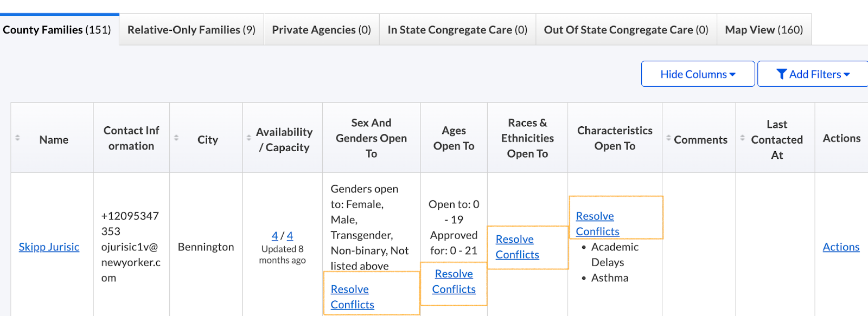Click the funnel icon on Add Filters

tap(781, 74)
